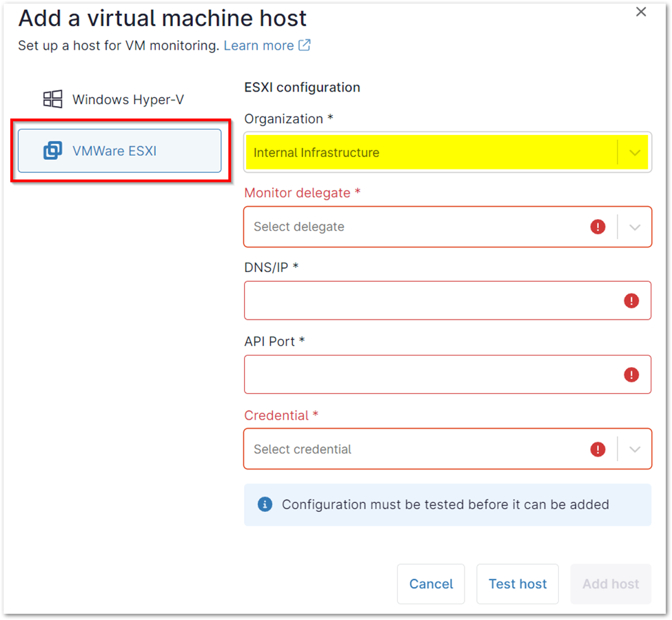Click the error icon in the API Port field

631,374
